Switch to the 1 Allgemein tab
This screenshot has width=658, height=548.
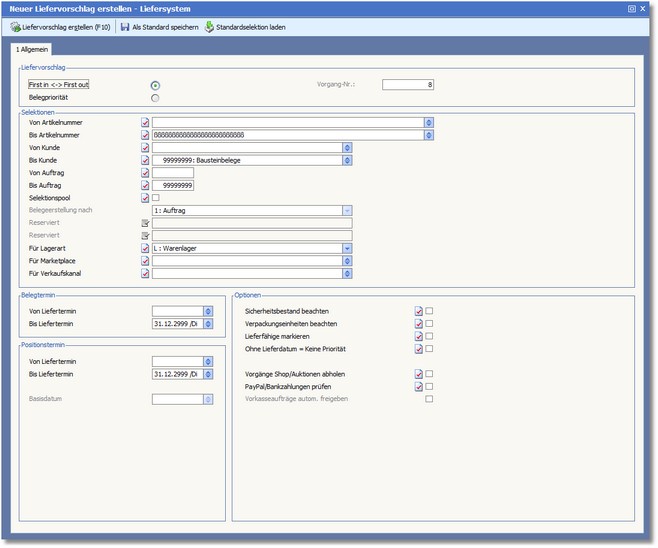tap(31, 49)
